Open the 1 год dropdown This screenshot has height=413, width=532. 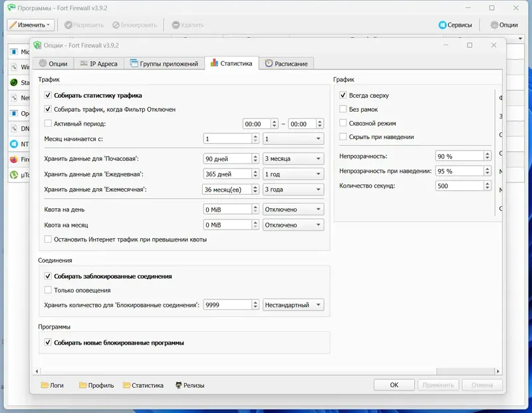[x=293, y=174]
